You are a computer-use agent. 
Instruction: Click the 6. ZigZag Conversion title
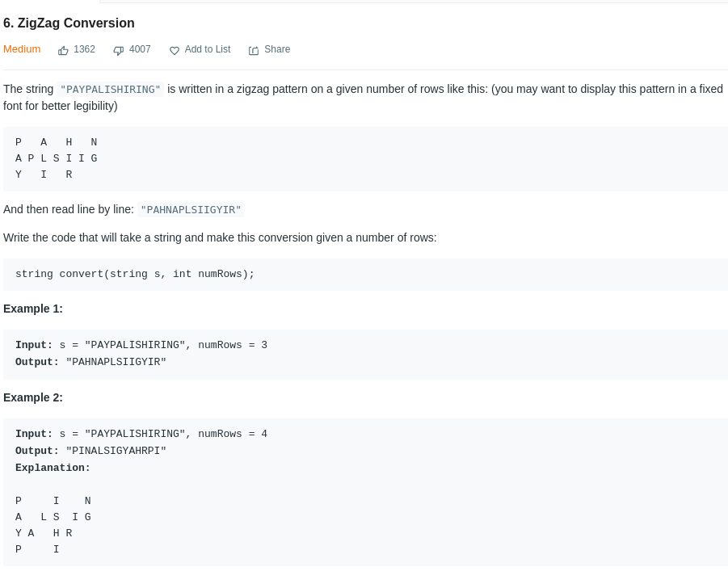pyautogui.click(x=69, y=23)
